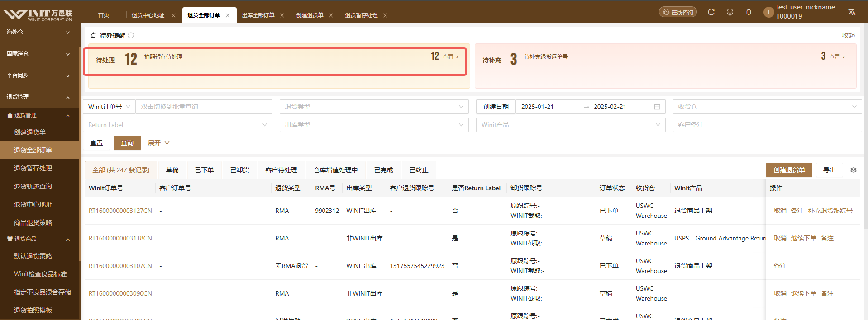This screenshot has height=320, width=868.
Task: Select the 已终止 status tab
Action: point(419,170)
